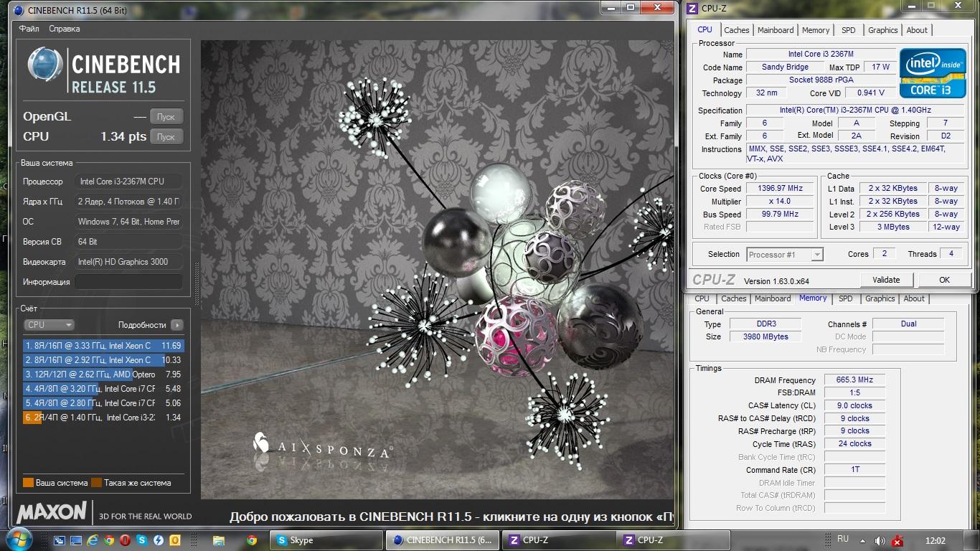Open pinned Chrome icon on taskbar

(252, 540)
